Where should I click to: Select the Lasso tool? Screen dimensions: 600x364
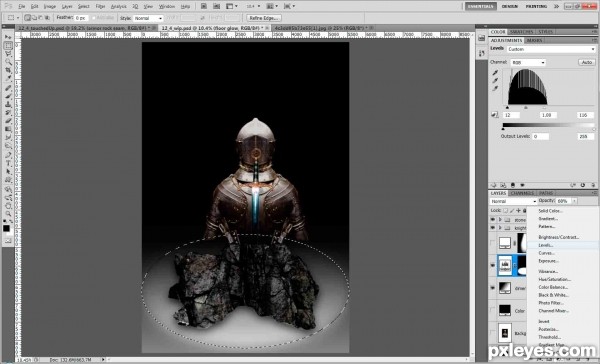point(8,54)
